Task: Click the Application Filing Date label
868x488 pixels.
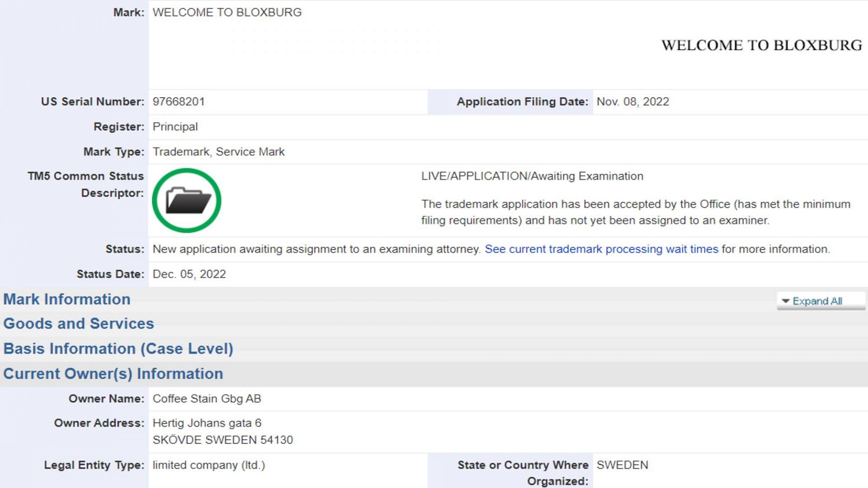Action: 522,102
